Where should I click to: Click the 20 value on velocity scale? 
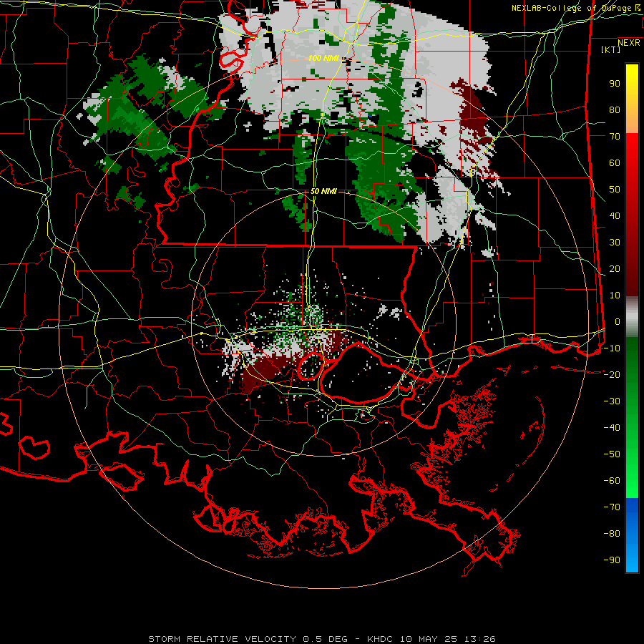click(615, 269)
